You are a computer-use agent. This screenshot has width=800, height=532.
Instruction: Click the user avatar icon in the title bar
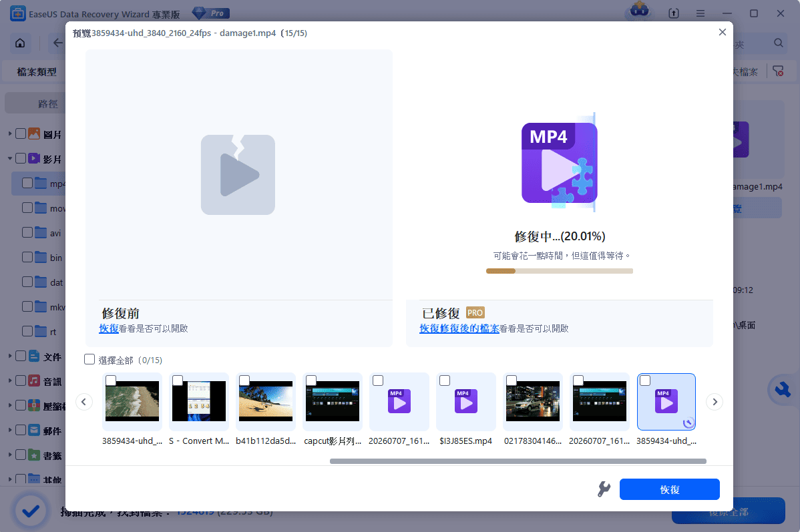point(639,11)
